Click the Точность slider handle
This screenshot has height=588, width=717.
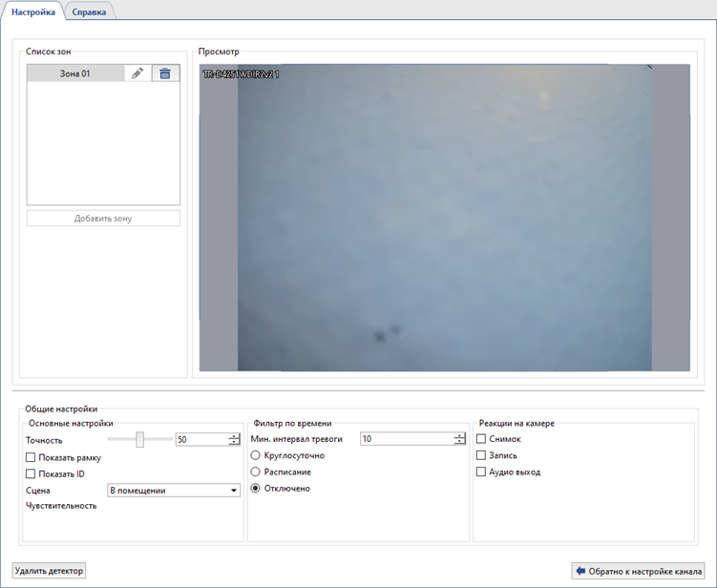coord(140,439)
